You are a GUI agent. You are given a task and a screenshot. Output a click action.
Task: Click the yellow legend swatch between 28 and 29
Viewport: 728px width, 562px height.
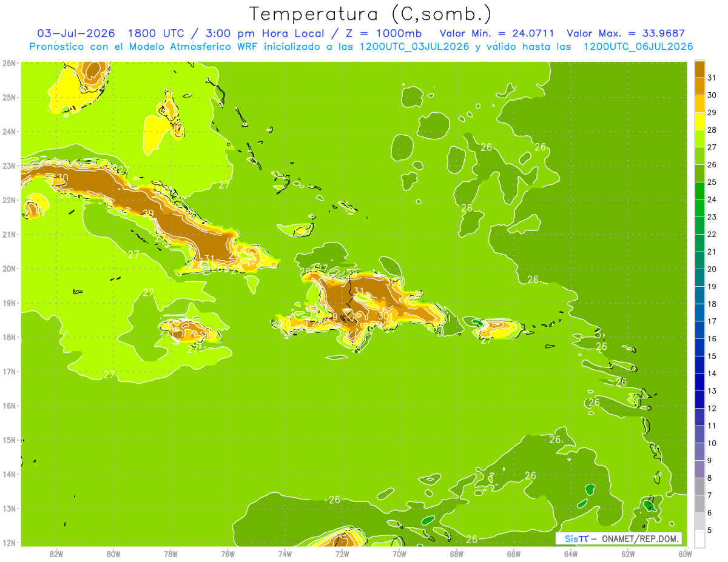coord(699,121)
